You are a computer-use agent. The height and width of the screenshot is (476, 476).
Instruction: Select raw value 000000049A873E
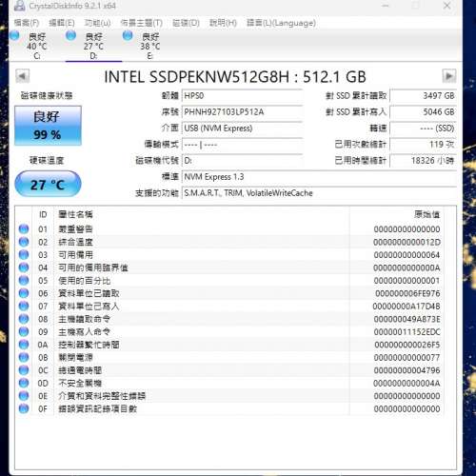coord(407,319)
